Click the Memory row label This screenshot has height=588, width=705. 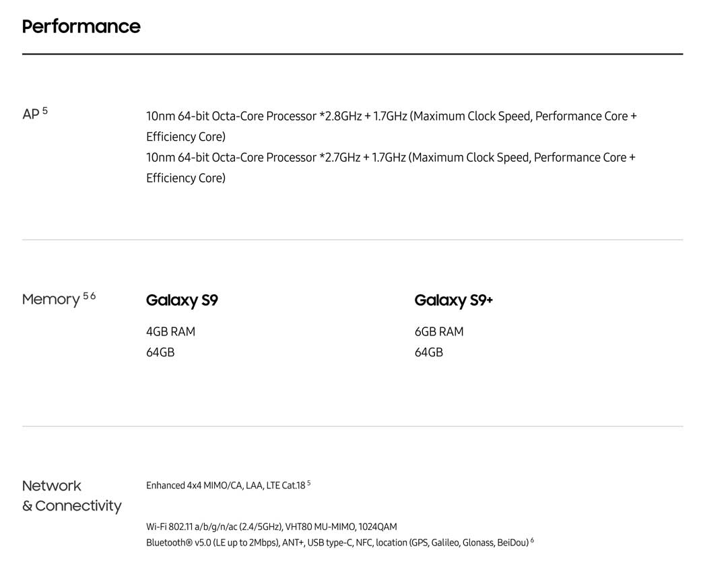[x=51, y=299]
